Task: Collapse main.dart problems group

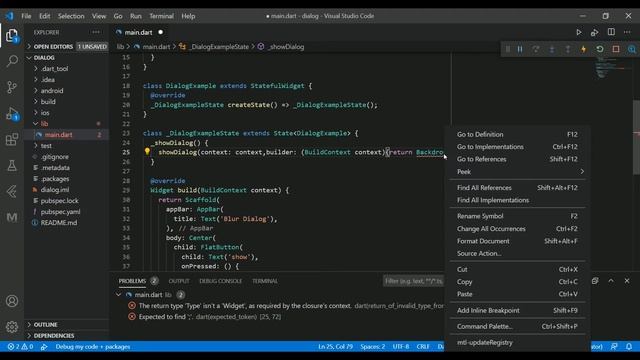Action: pos(118,295)
